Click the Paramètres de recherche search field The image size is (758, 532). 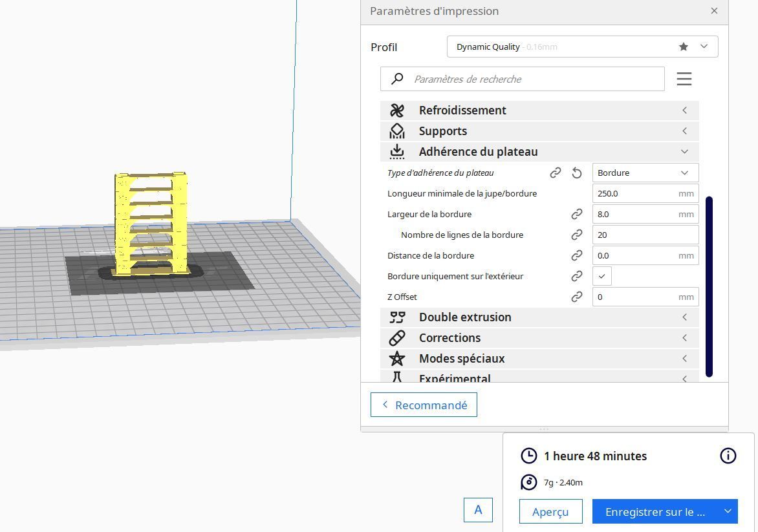click(523, 79)
